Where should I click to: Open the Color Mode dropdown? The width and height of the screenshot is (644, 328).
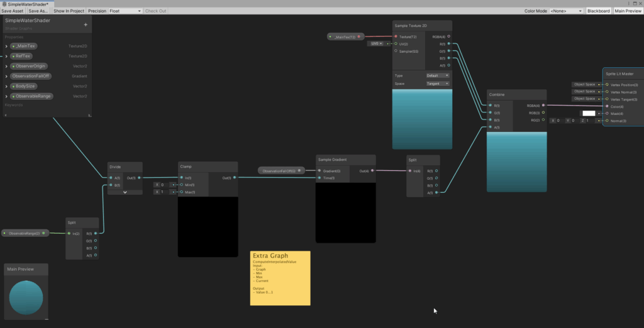(x=566, y=11)
